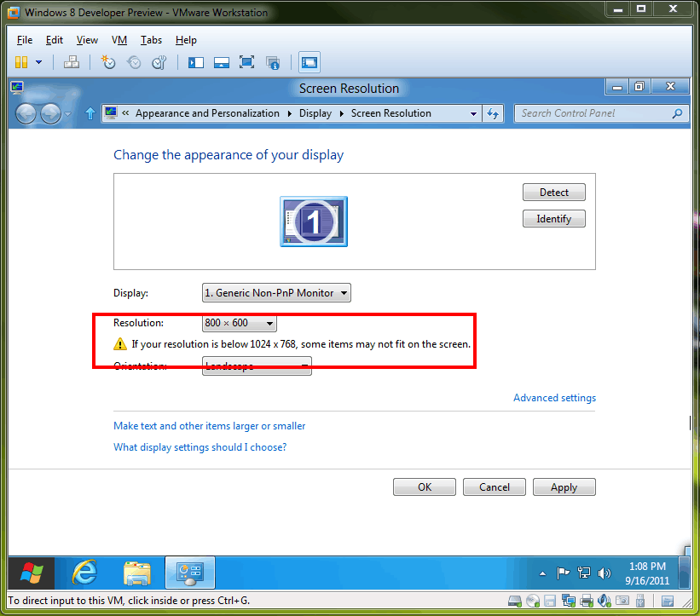Launch Internet Explorer from taskbar
The width and height of the screenshot is (700, 616).
tap(84, 573)
